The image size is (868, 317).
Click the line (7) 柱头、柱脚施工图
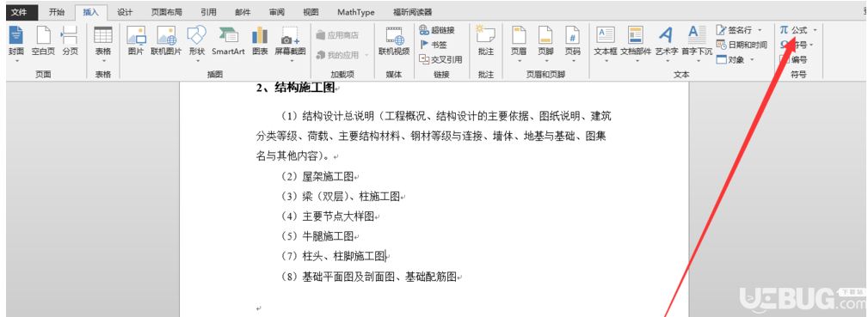[x=333, y=256]
